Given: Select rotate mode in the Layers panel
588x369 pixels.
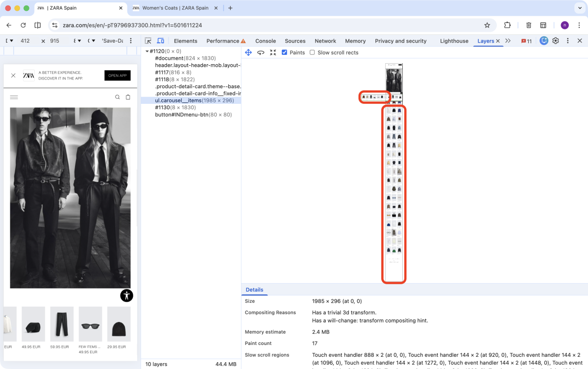Looking at the screenshot, I should click(x=261, y=52).
